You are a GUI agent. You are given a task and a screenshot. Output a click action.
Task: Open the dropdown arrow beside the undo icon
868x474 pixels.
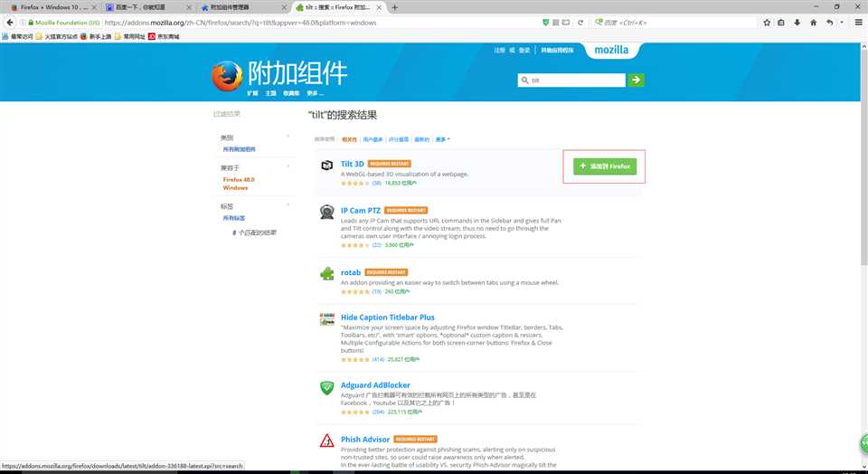coord(842,23)
